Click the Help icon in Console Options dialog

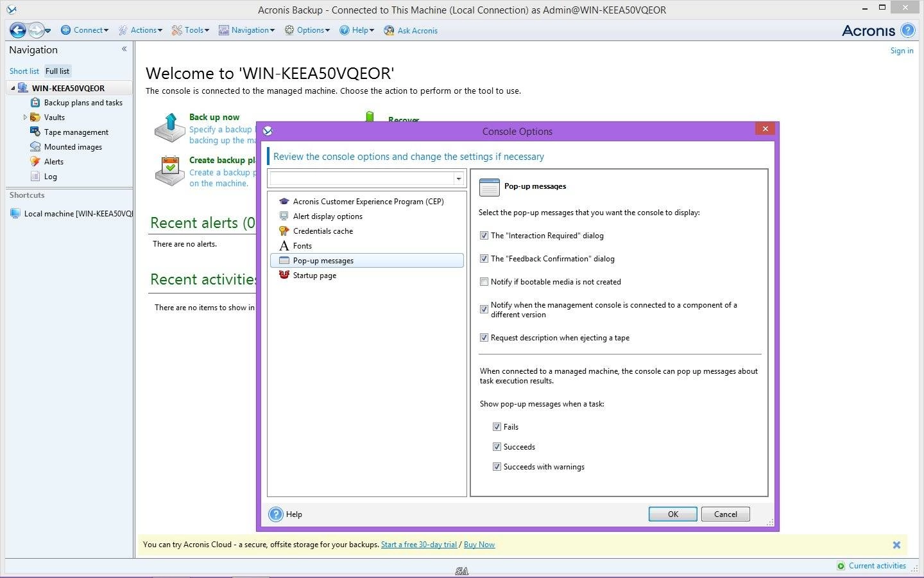tap(276, 514)
